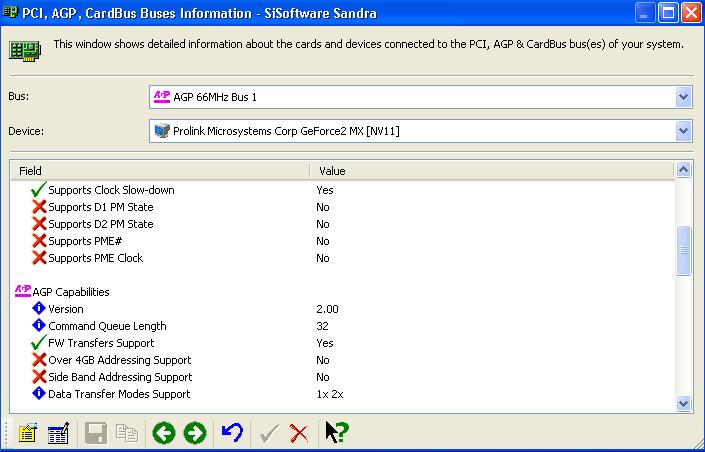Click red X icon beside Supports PME Clock

click(x=39, y=258)
